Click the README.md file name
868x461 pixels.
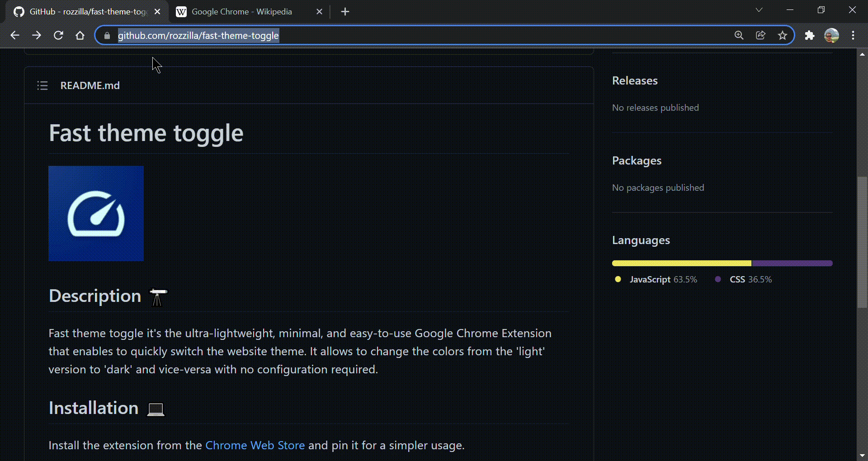[x=90, y=85]
